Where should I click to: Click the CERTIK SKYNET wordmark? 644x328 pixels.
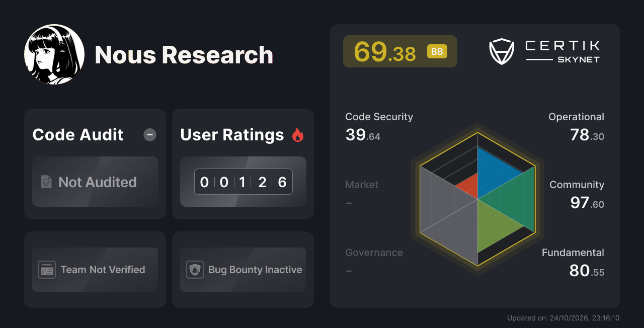[562, 52]
